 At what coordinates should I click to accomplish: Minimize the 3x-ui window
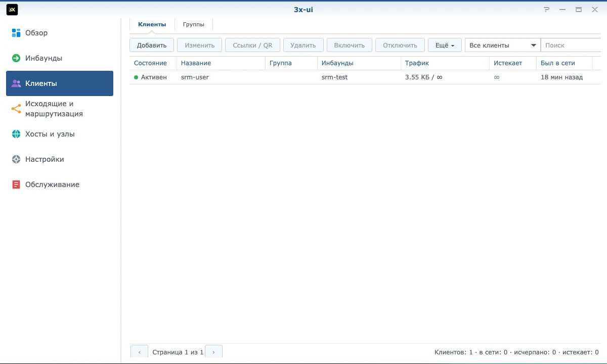point(562,10)
